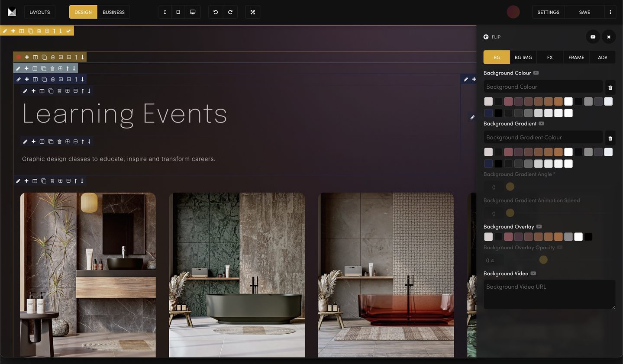The width and height of the screenshot is (623, 364).
Task: Clear the Background Colour field with trash
Action: (x=610, y=88)
